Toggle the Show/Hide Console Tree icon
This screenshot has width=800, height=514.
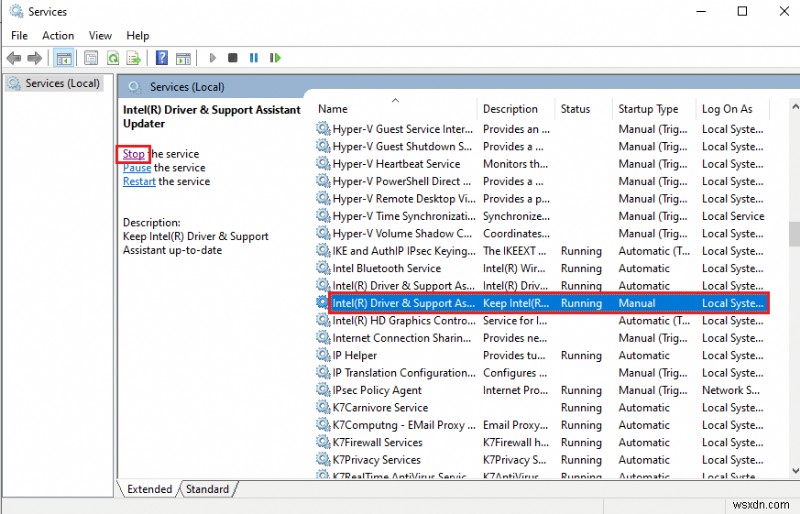(64, 58)
